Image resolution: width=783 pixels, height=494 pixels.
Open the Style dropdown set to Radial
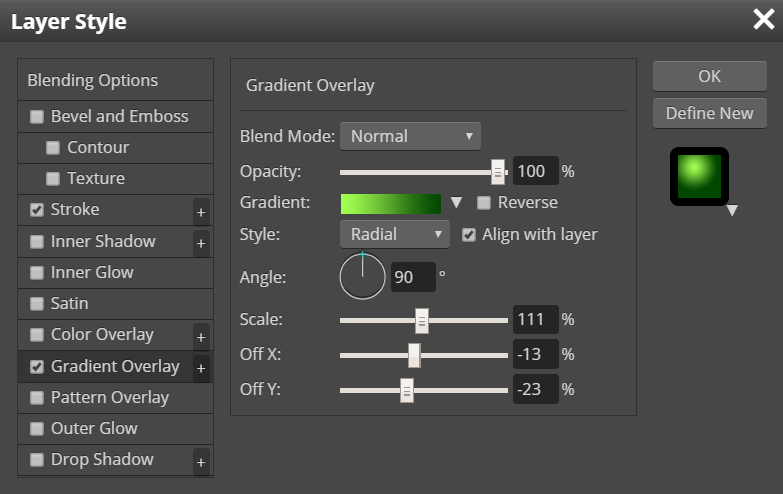(x=395, y=235)
